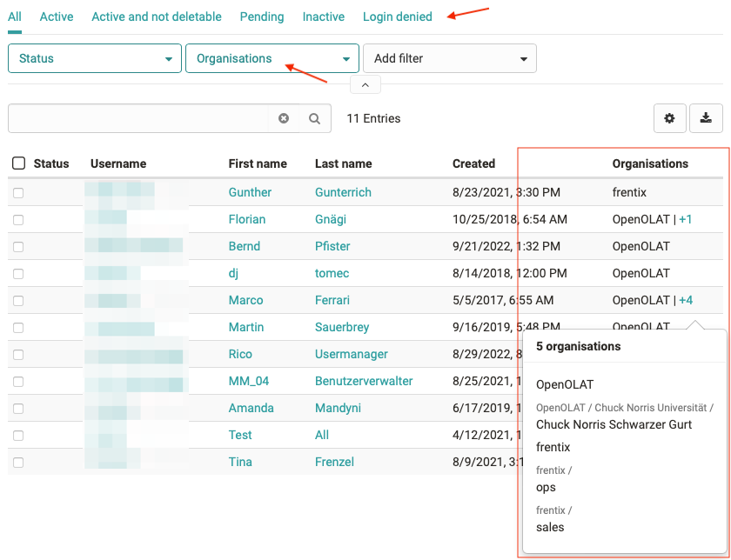Check the checkbox for user Rico Usermanager
731x560 pixels.
click(18, 354)
